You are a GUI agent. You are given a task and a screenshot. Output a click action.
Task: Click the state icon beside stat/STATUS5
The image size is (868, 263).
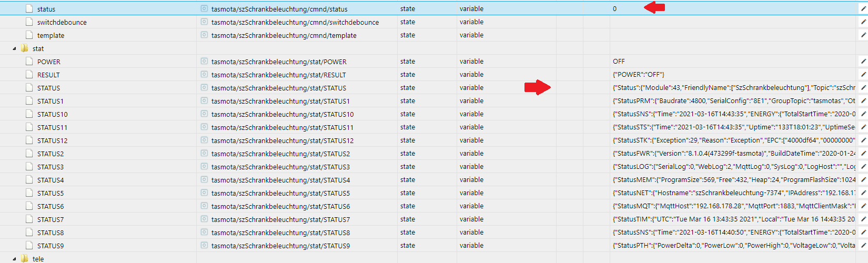[204, 193]
